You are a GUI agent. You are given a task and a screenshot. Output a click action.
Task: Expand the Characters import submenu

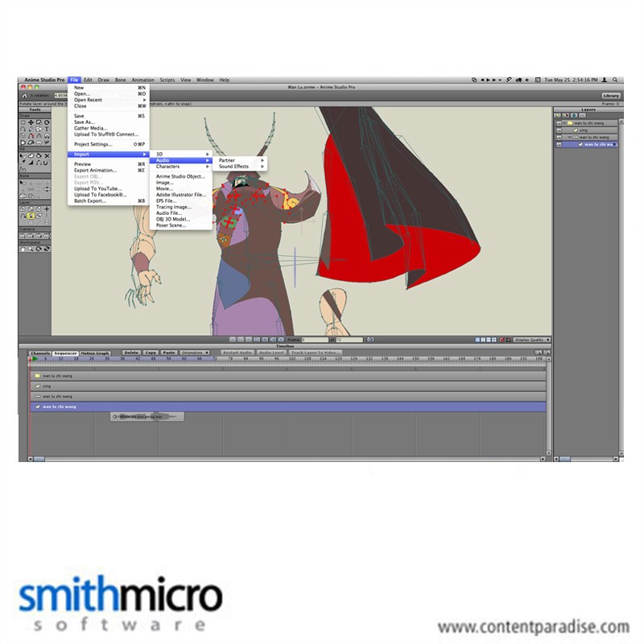click(x=180, y=167)
